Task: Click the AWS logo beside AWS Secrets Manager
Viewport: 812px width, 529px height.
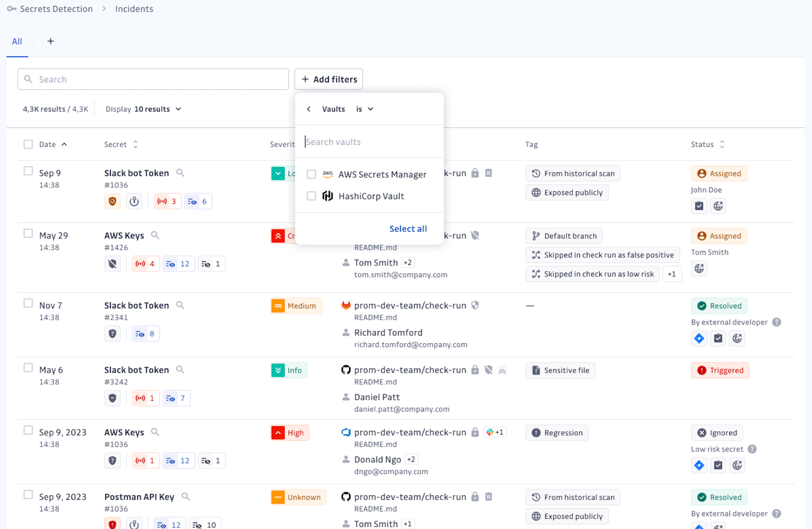Action: [x=328, y=174]
